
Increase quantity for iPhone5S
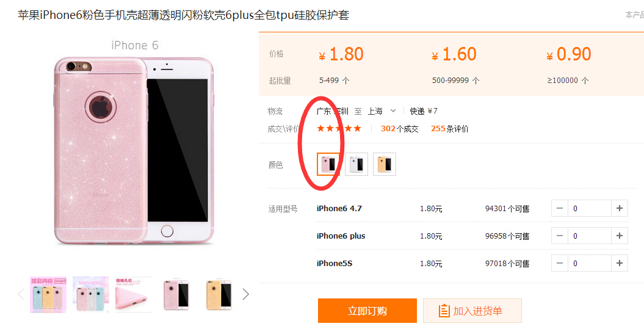(x=620, y=263)
